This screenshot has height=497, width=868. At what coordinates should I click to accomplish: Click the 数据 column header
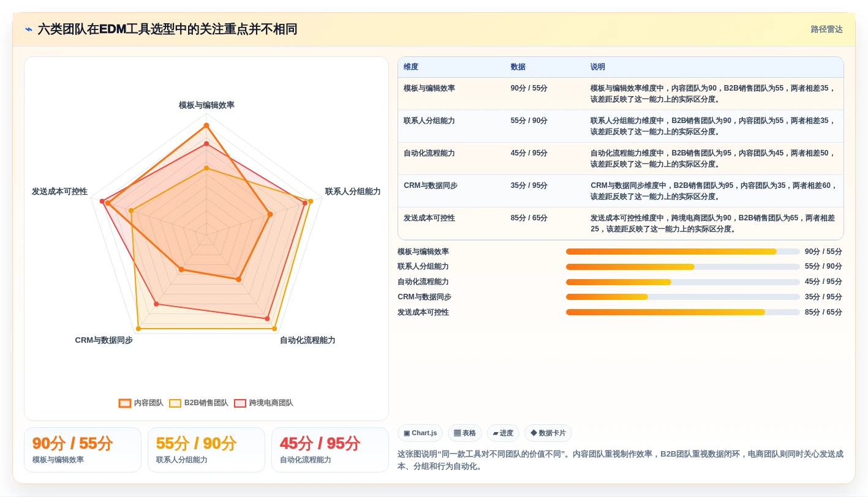click(x=518, y=67)
